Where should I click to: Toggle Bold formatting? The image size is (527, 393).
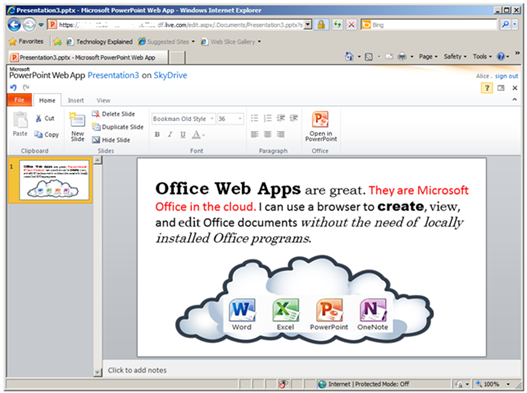coord(157,134)
